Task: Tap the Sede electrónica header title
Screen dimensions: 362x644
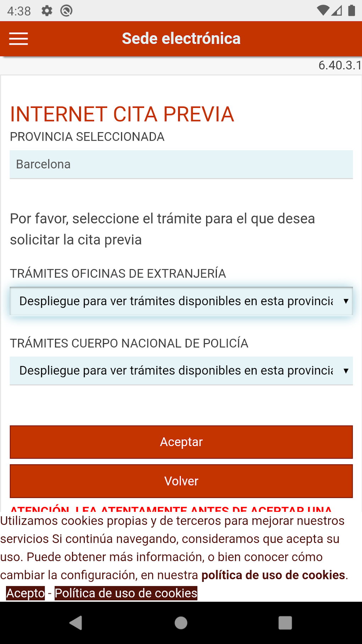Action: tap(181, 39)
